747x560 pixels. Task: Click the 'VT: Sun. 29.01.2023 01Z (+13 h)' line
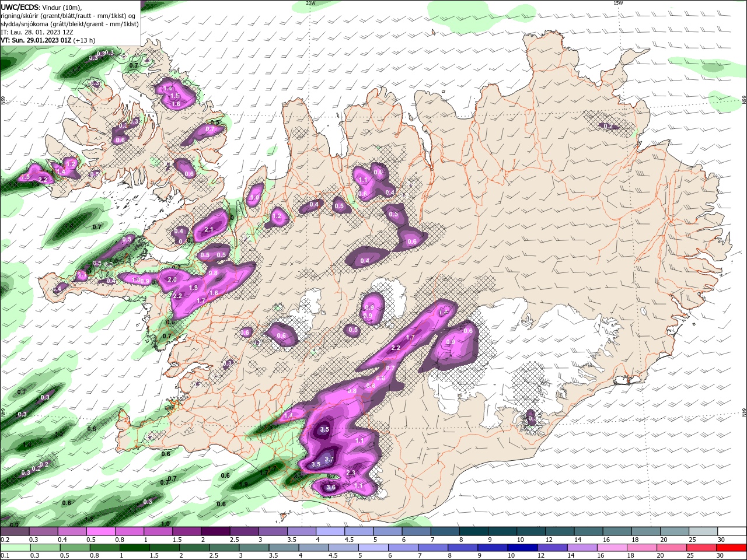[x=48, y=40]
